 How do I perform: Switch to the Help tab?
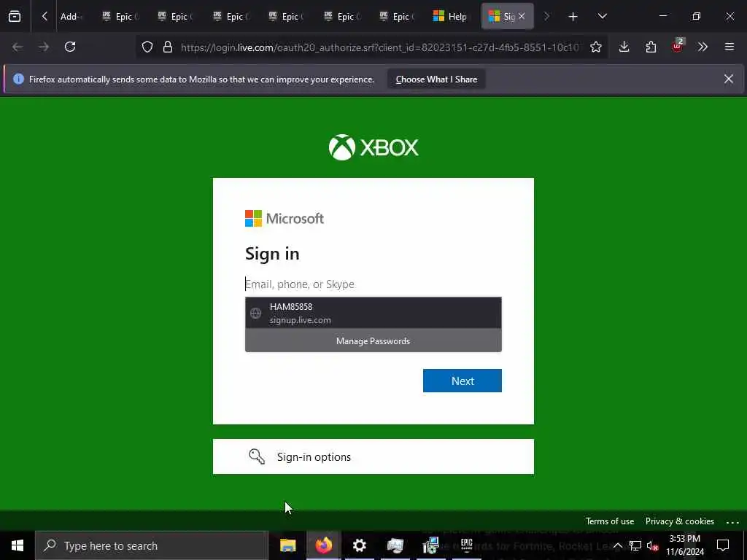click(450, 17)
